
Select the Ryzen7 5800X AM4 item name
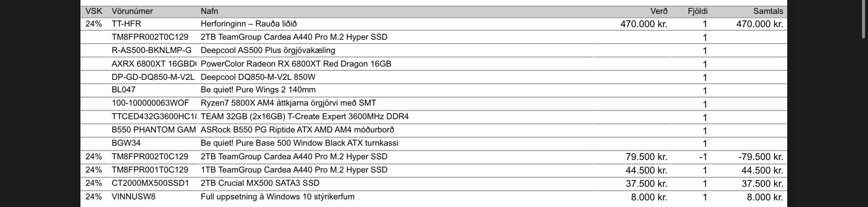click(288, 103)
